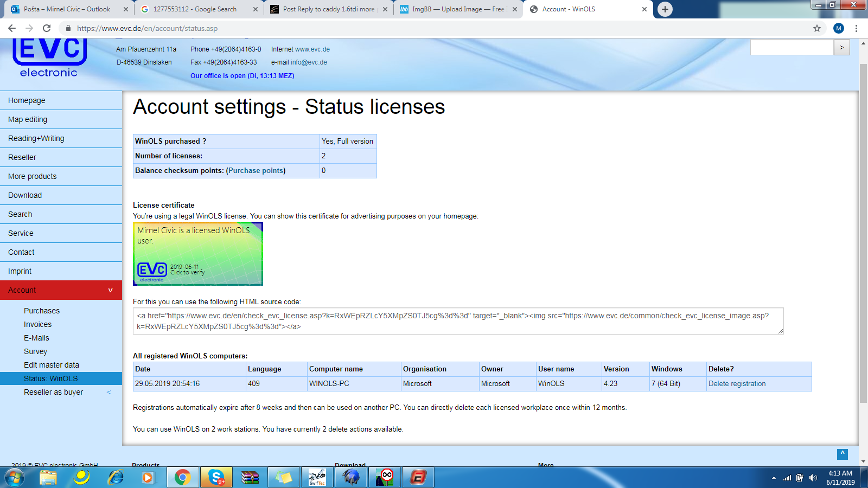Open Skype from the taskbar
This screenshot has height=488, width=868.
(216, 478)
